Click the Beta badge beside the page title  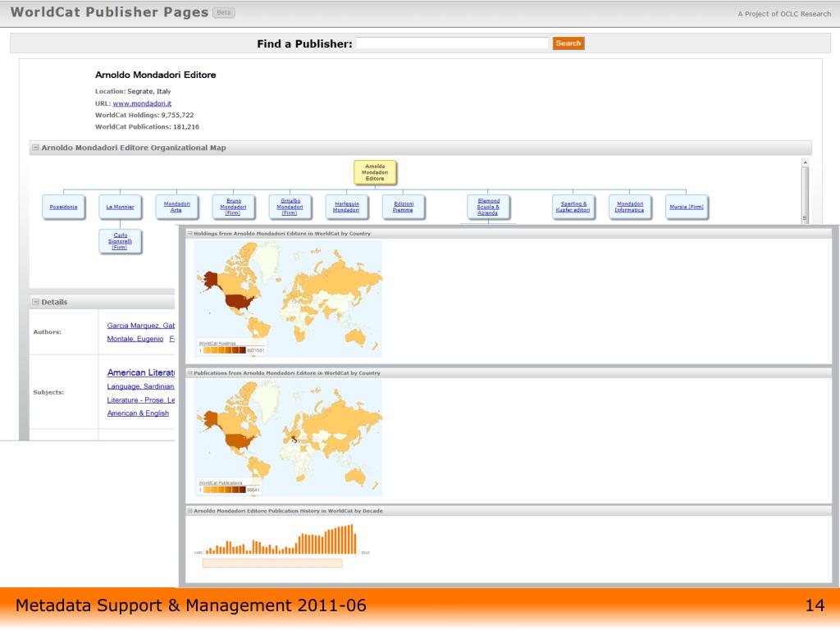click(224, 12)
